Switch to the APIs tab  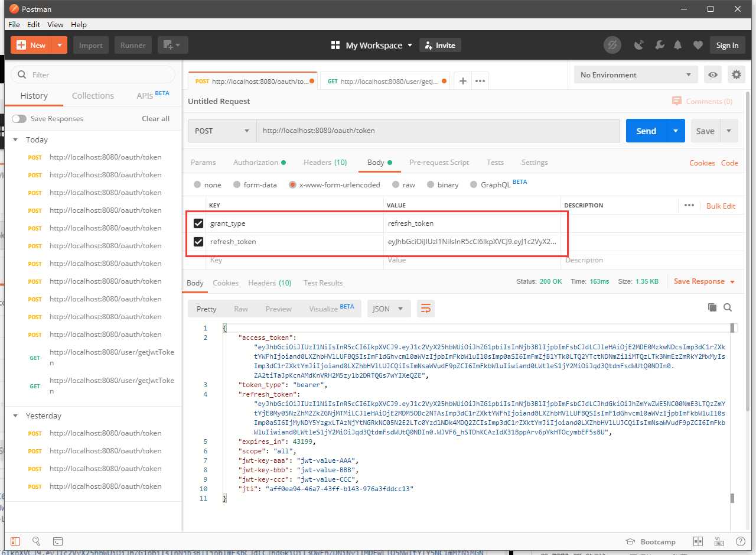153,95
